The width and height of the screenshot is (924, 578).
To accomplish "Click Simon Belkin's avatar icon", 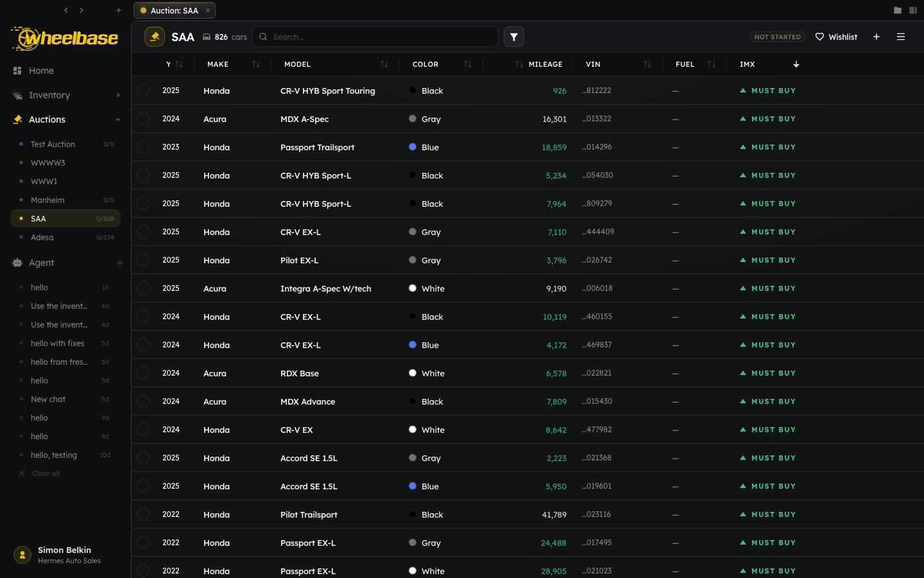I will pos(22,555).
